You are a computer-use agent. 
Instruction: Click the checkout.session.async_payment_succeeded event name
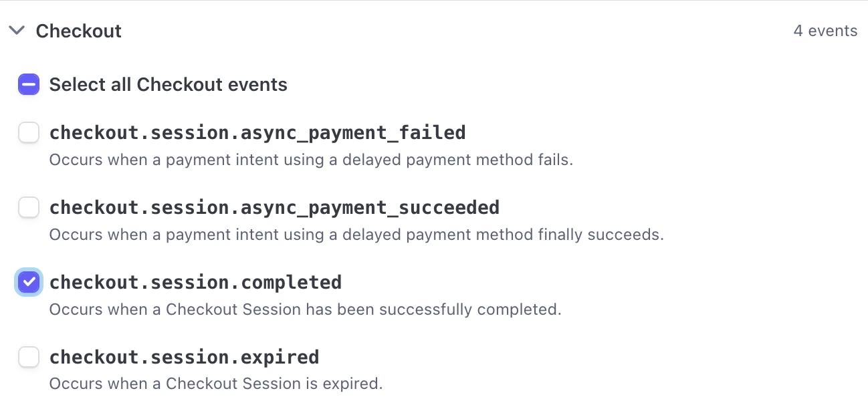274,208
